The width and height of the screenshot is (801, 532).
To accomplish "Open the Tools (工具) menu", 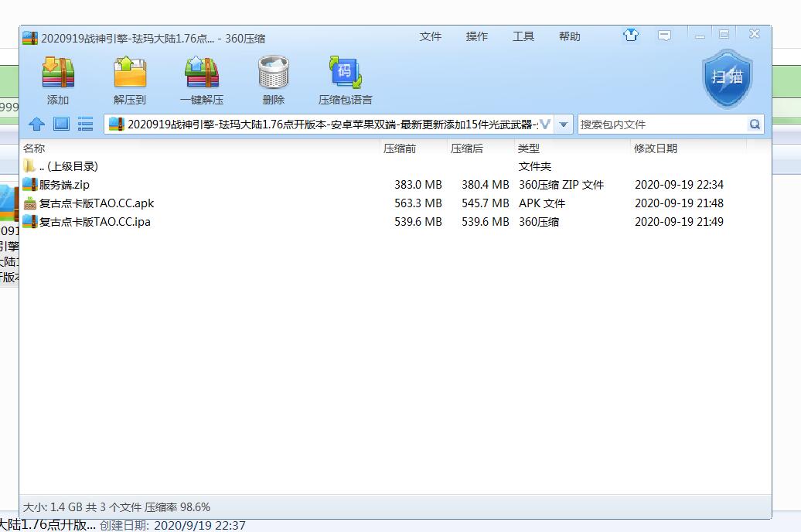I will (x=523, y=36).
